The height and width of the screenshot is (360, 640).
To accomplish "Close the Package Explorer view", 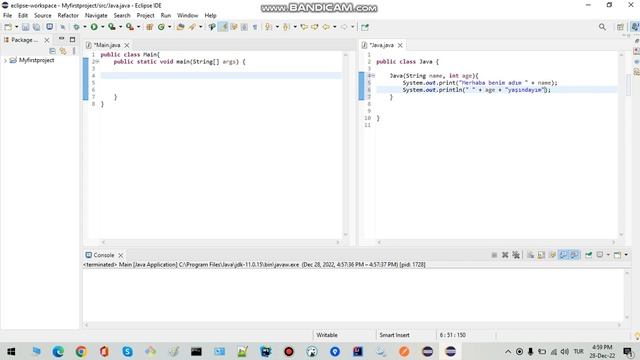I will point(47,40).
